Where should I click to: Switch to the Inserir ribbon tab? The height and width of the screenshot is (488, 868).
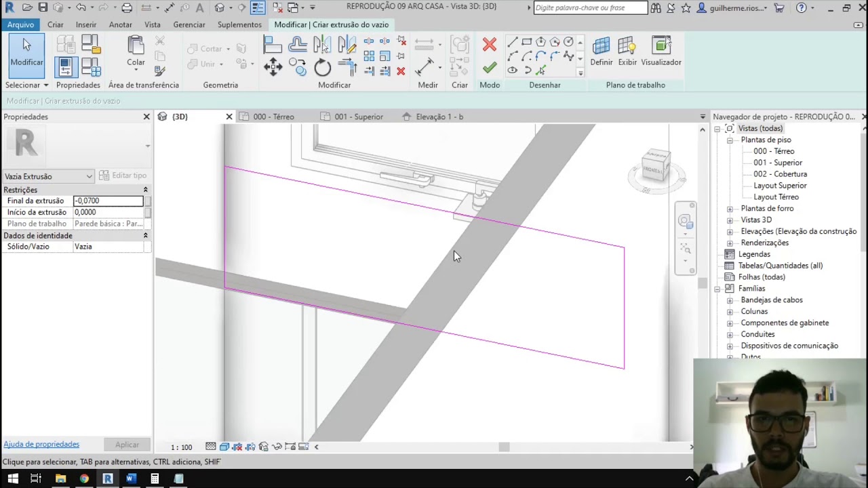coord(86,24)
